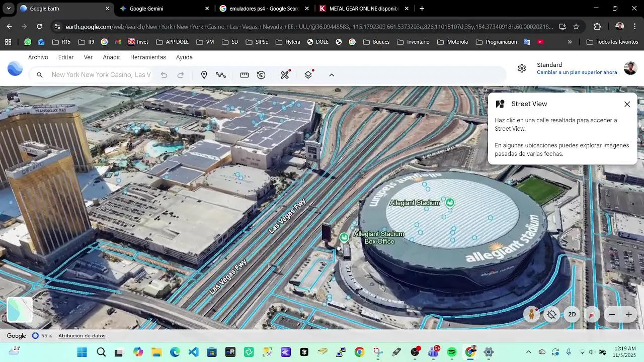Screen dimensions: 644x362
Task: Open a new browser tab
Action: tap(422, 9)
